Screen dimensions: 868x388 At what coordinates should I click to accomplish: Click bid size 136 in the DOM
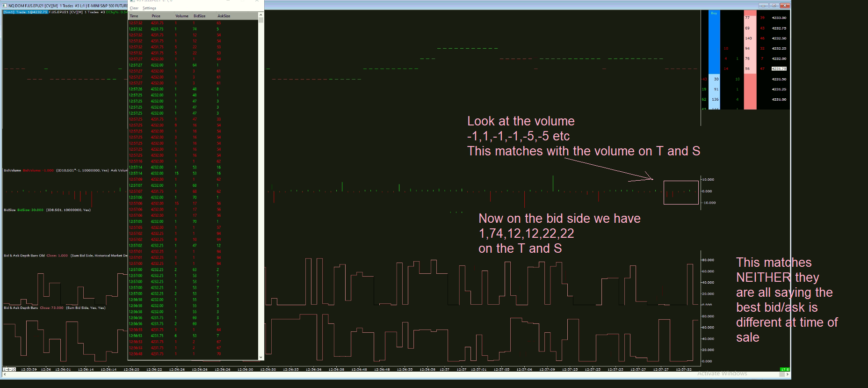715,99
